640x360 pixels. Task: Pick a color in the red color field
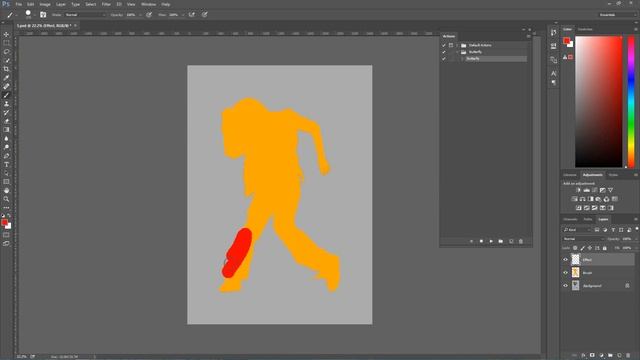point(599,102)
